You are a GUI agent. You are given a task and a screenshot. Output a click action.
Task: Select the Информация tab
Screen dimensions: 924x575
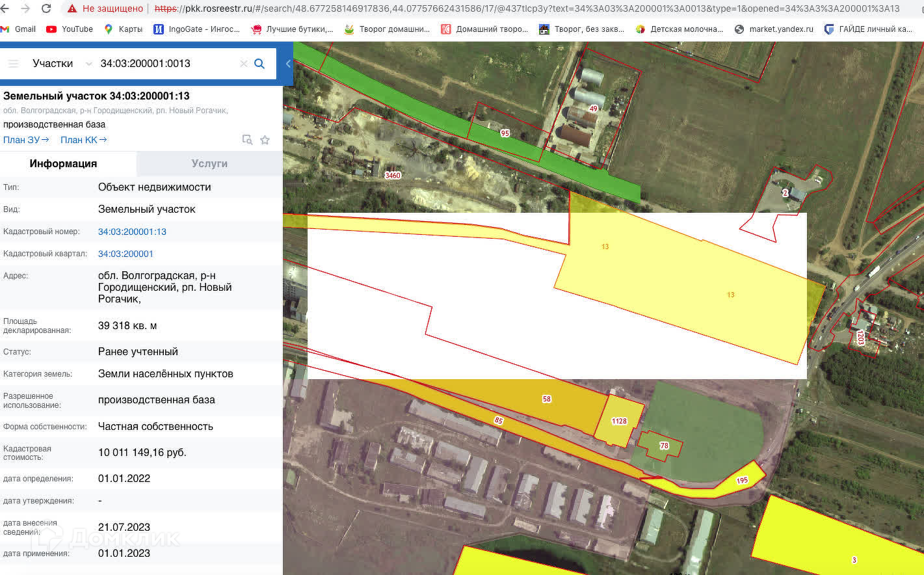tap(63, 164)
